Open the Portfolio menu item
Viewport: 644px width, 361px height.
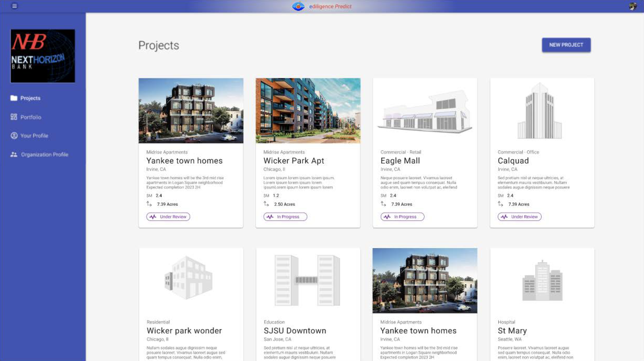(31, 117)
